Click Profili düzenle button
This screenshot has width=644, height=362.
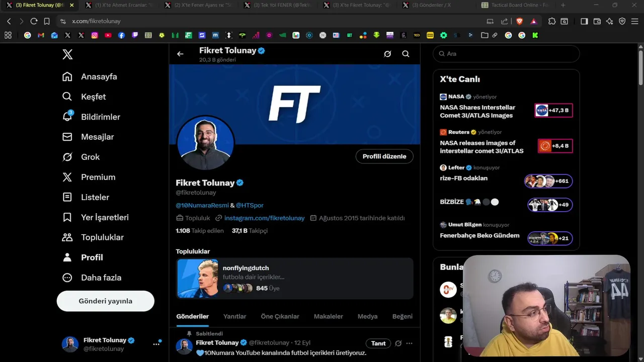384,156
